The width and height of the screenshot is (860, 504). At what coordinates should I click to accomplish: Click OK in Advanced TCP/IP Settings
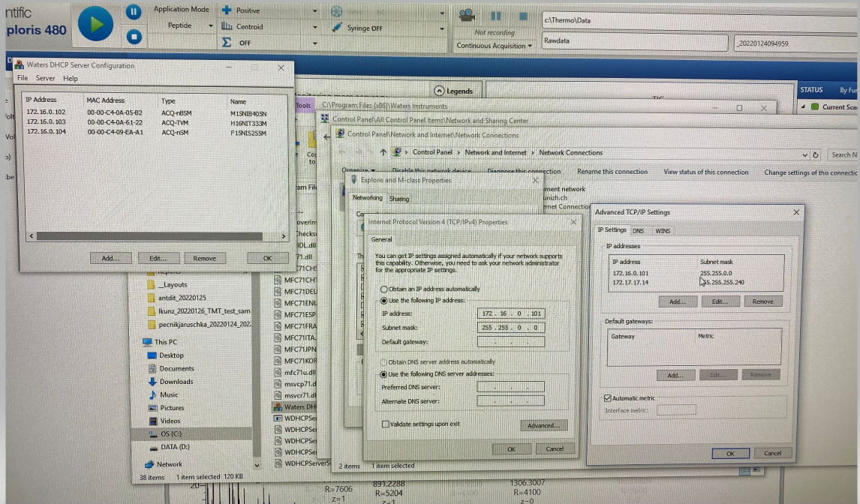point(731,454)
